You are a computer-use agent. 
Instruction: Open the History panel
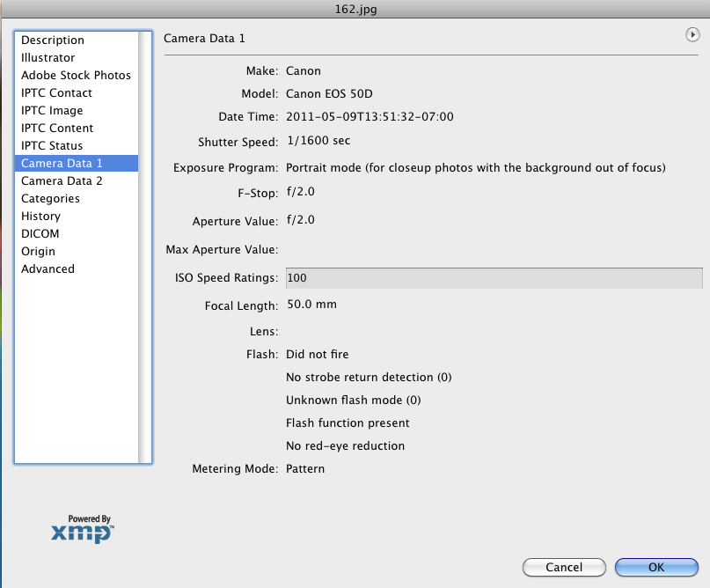40,216
